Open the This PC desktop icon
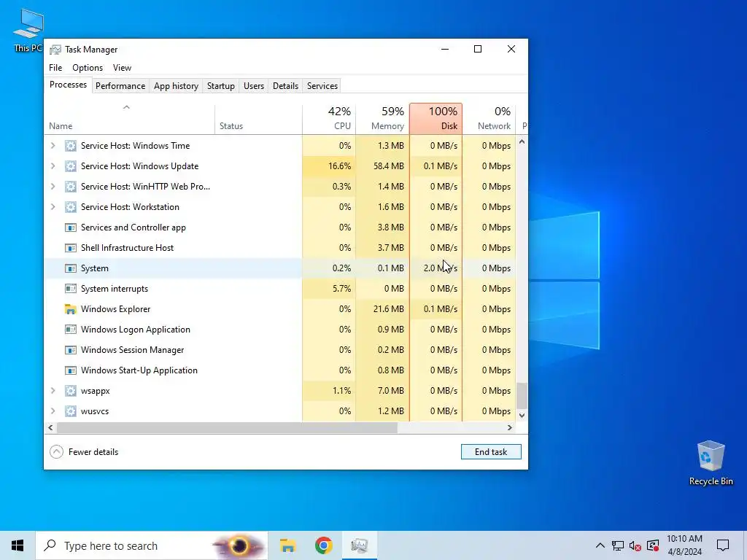Viewport: 747px width, 560px height. click(x=28, y=29)
